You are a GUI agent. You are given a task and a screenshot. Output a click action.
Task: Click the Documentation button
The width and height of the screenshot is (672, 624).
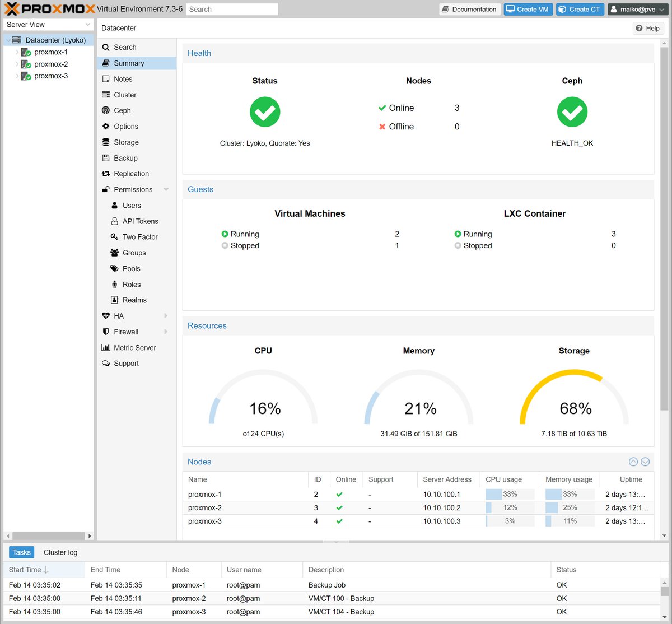point(469,9)
